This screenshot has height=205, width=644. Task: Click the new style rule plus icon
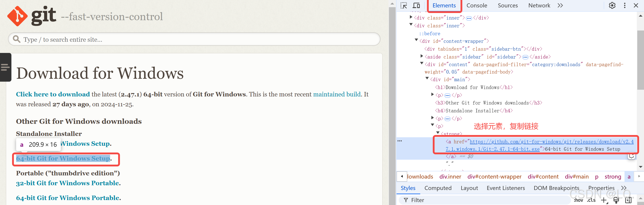(604, 200)
